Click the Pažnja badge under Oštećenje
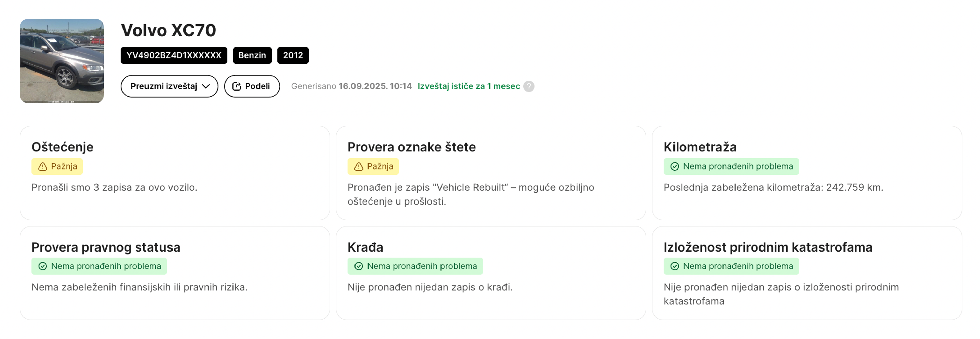Viewport: 980px width, 339px height. click(57, 166)
